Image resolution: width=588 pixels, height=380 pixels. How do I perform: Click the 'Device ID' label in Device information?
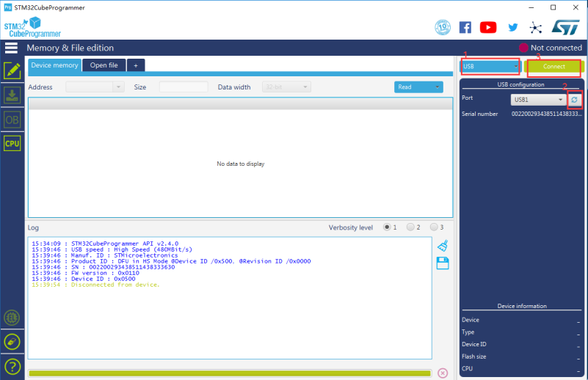474,344
